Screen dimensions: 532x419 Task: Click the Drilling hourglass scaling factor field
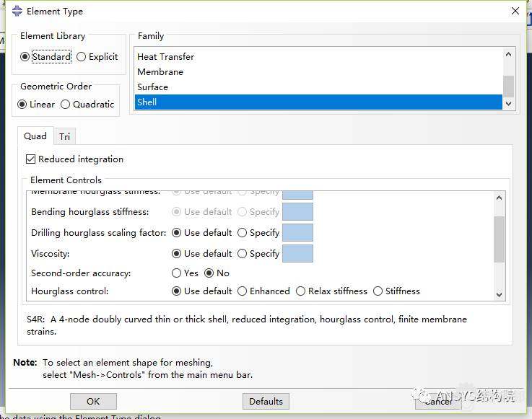point(297,233)
